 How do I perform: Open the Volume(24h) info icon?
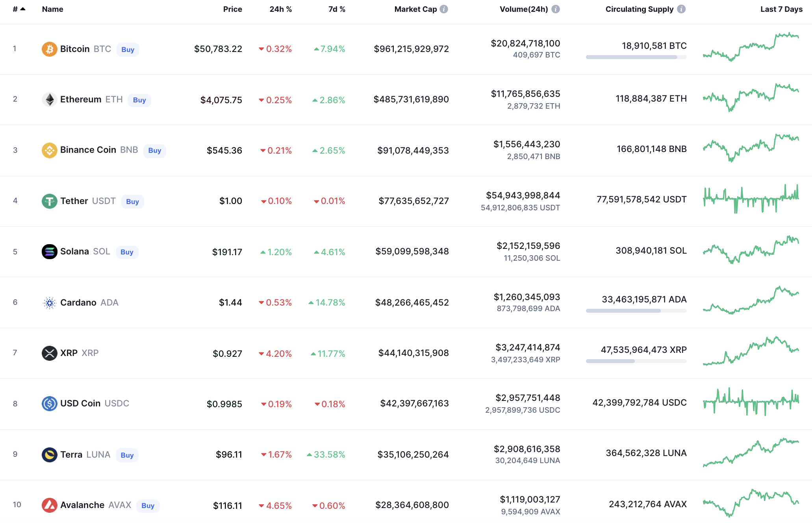pos(555,9)
